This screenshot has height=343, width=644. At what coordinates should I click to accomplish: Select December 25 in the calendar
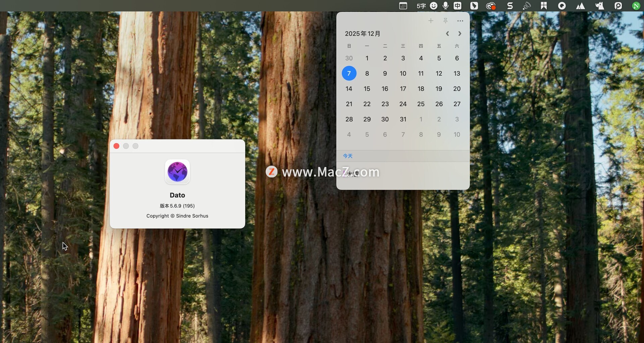421,104
